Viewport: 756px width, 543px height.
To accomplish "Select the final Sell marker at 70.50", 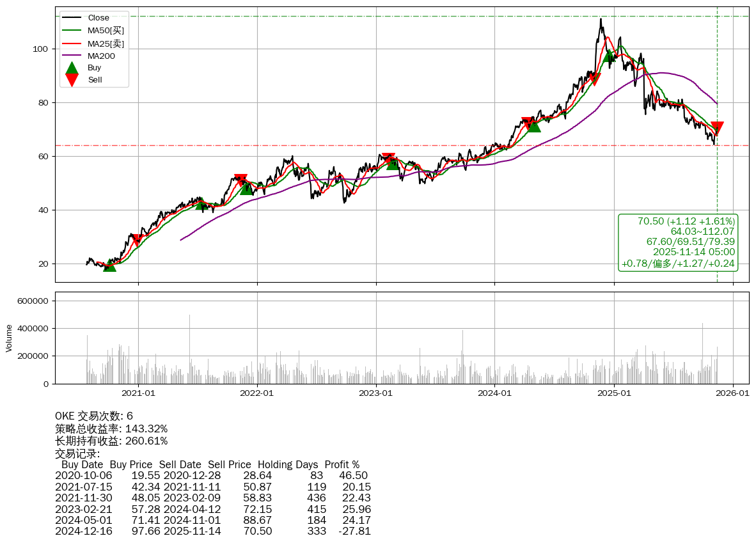I will click(717, 128).
